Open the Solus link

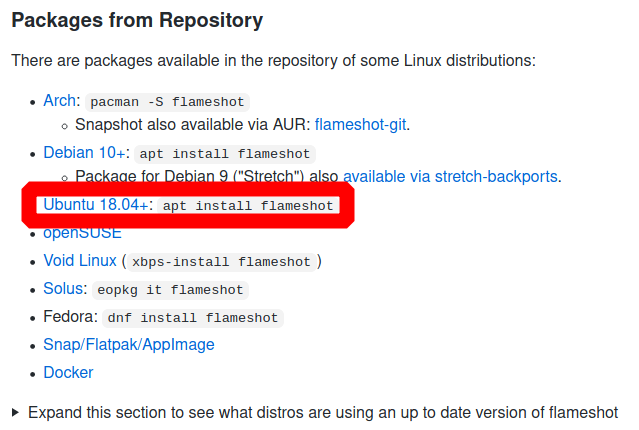click(65, 289)
